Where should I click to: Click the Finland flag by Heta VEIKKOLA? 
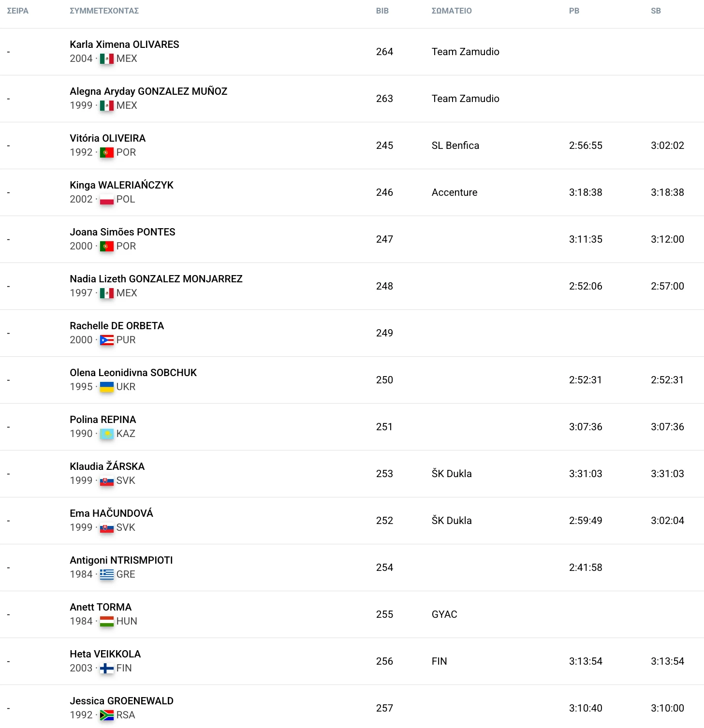click(107, 669)
